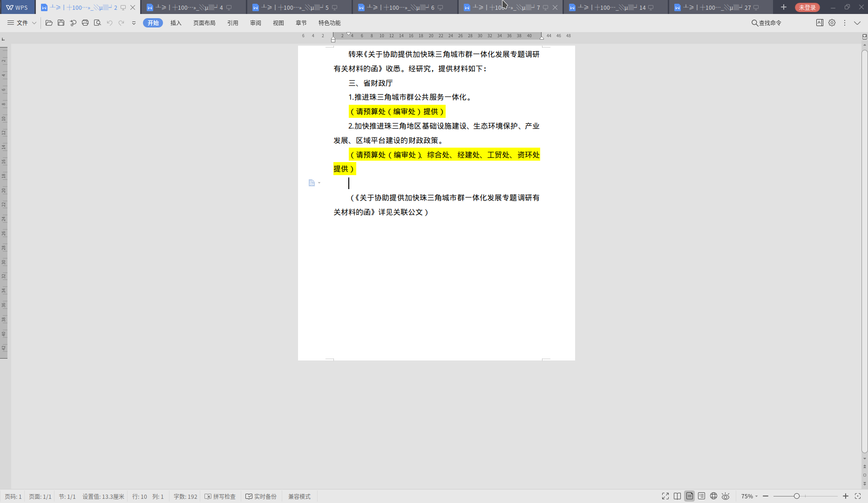This screenshot has width=868, height=503.
Task: Switch to the 视图 ribbon tab
Action: click(x=278, y=23)
